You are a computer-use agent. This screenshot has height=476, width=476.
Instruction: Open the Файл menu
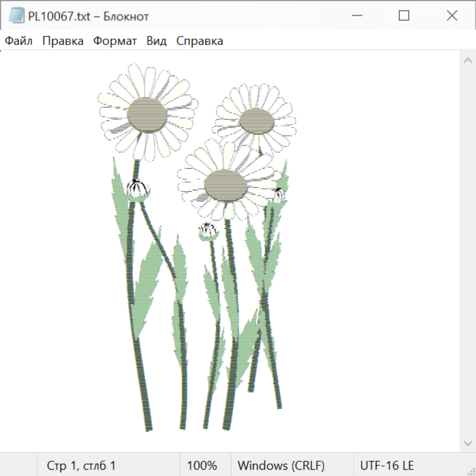19,41
